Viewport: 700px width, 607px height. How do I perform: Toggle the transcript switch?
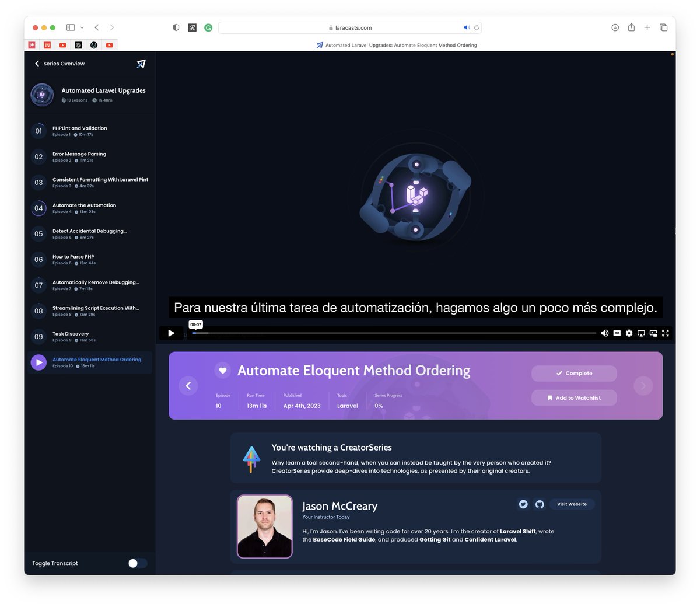138,563
